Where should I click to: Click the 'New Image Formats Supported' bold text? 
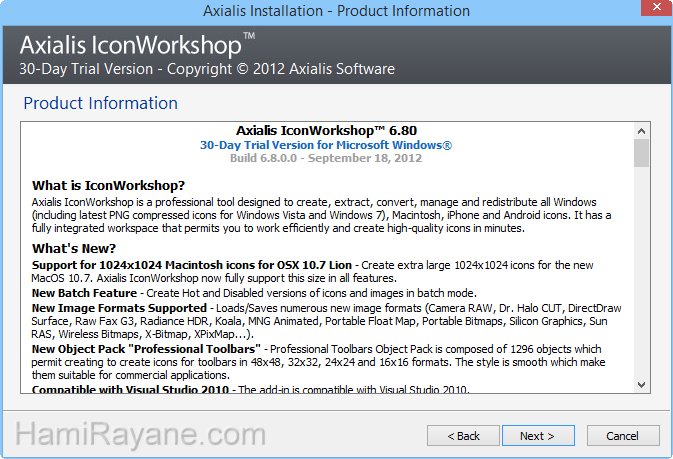(x=119, y=308)
